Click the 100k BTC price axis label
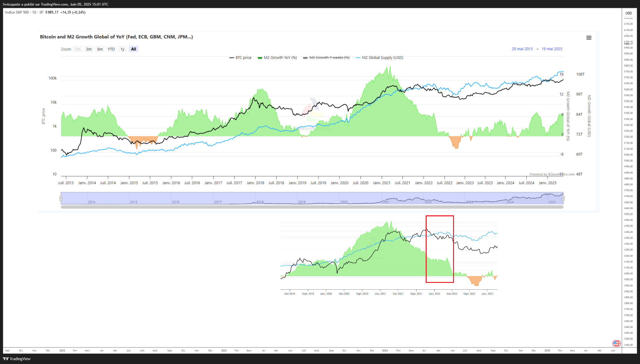The width and height of the screenshot is (640, 364). pos(52,78)
